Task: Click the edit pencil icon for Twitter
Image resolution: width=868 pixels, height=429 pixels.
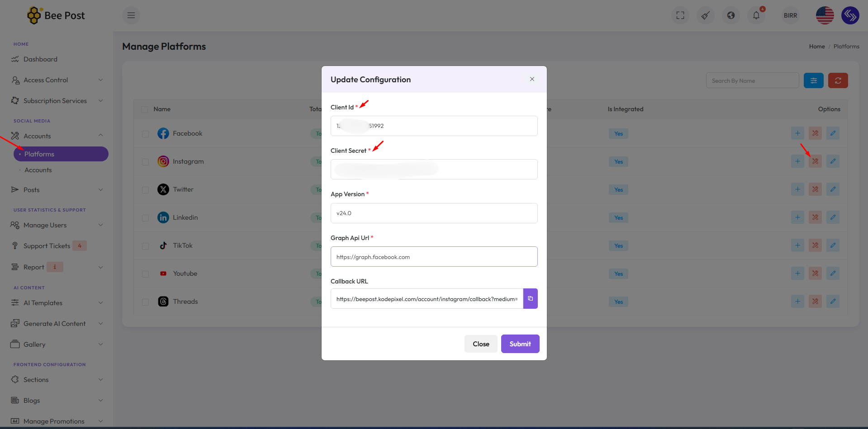Action: (x=832, y=189)
